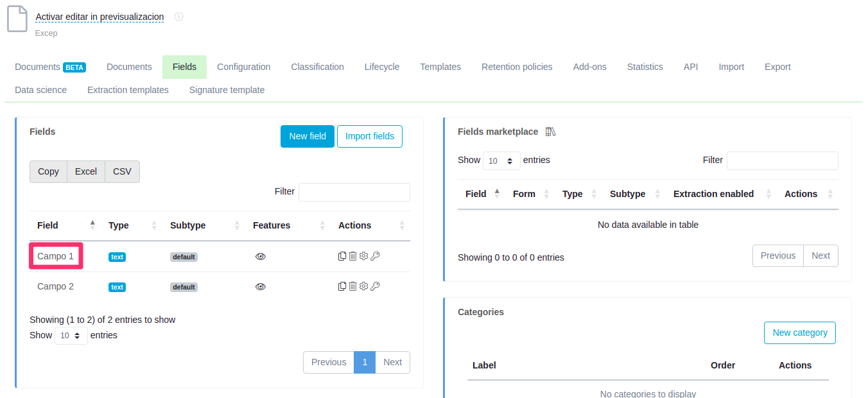Viewport: 868px width, 398px height.
Task: Toggle the eye visibility icon for Campo 2
Action: pyautogui.click(x=260, y=287)
